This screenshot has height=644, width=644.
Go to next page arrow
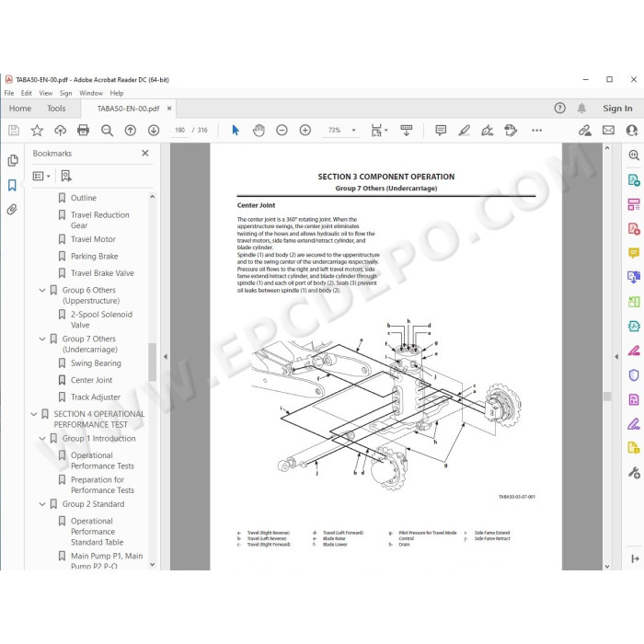pyautogui.click(x=154, y=131)
